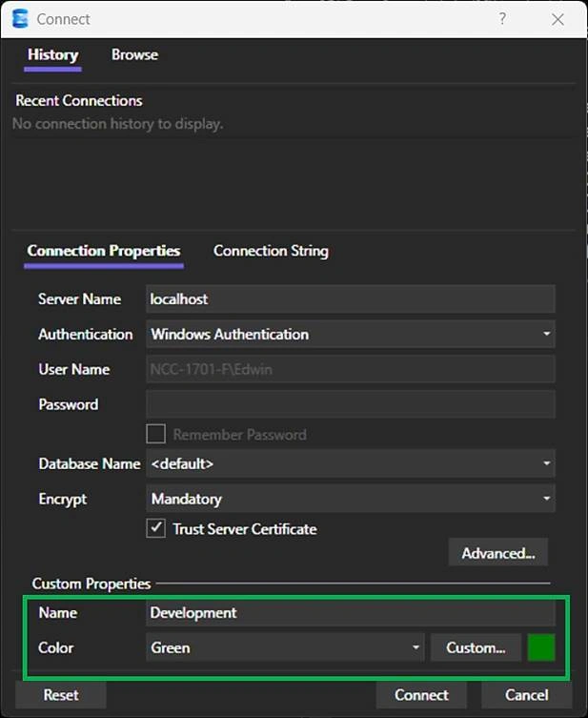Click the green color swatch
Viewport: 588px width, 718px height.
(x=540, y=648)
